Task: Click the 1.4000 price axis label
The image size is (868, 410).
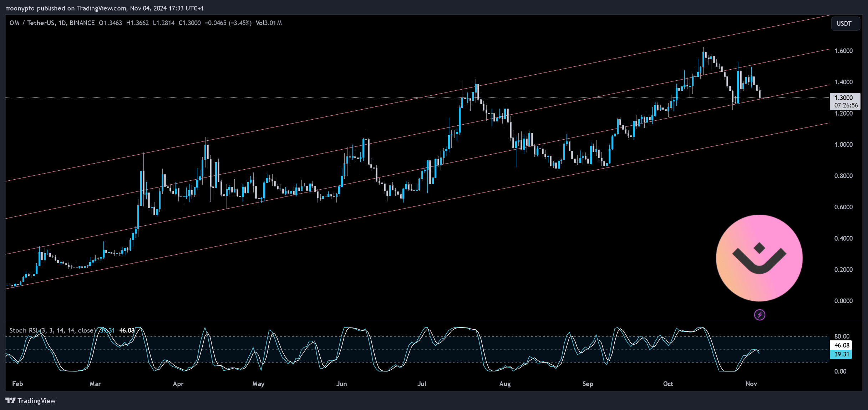Action: tap(844, 82)
